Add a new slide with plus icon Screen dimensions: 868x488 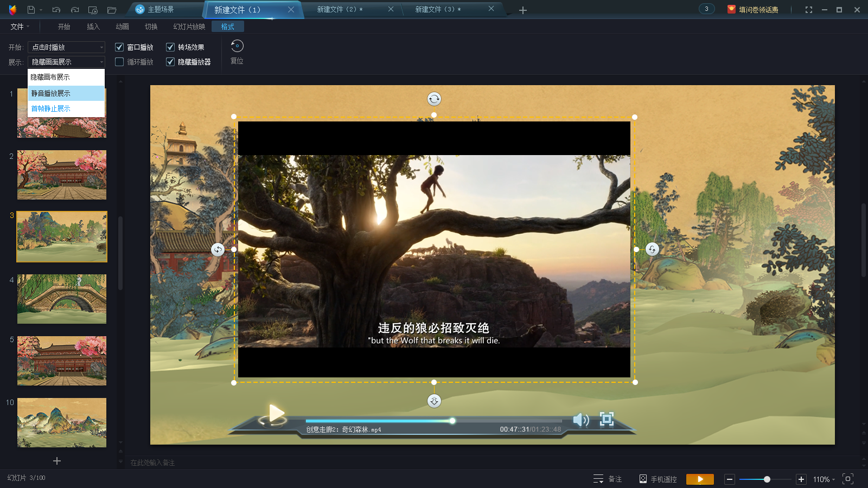tap(57, 461)
